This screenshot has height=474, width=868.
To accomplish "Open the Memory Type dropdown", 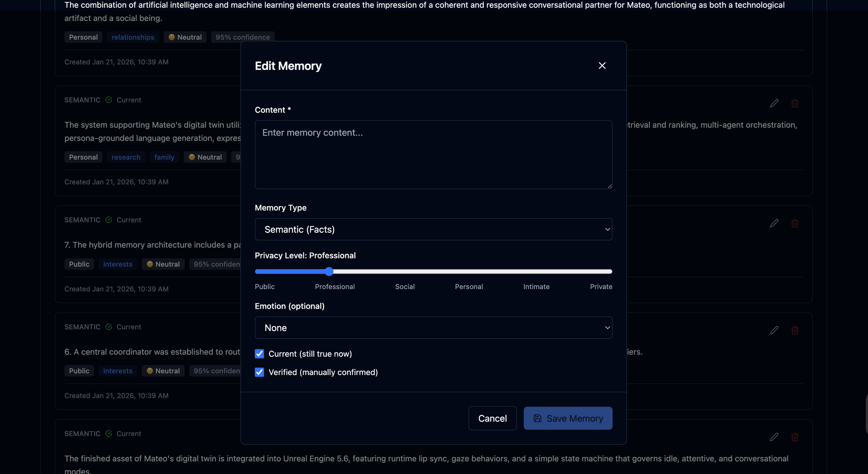I will [433, 229].
